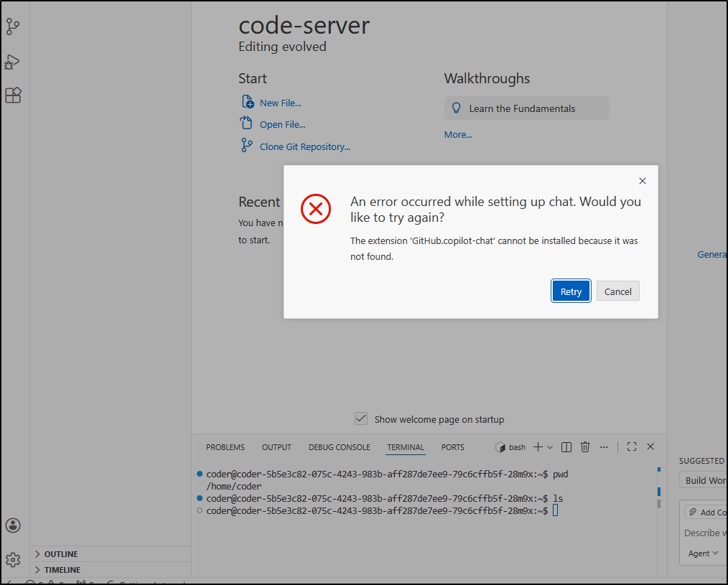Open the Accounts menu
This screenshot has width=728, height=585.
[x=13, y=525]
